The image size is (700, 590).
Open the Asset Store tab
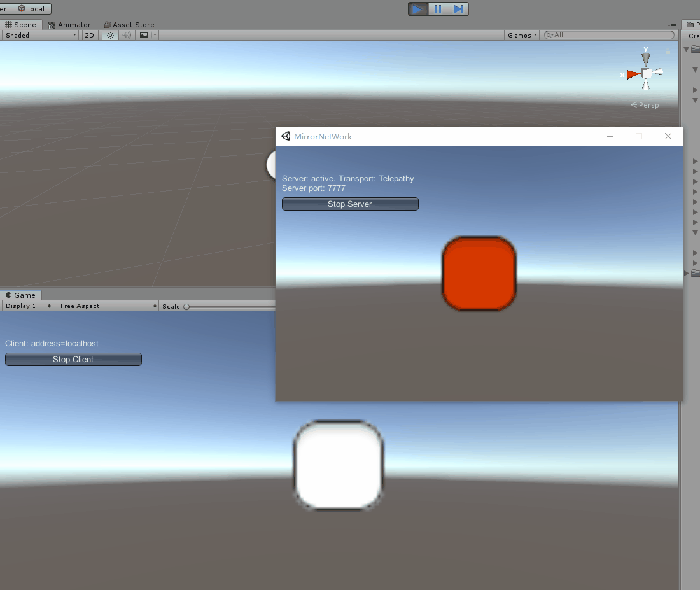coord(129,25)
